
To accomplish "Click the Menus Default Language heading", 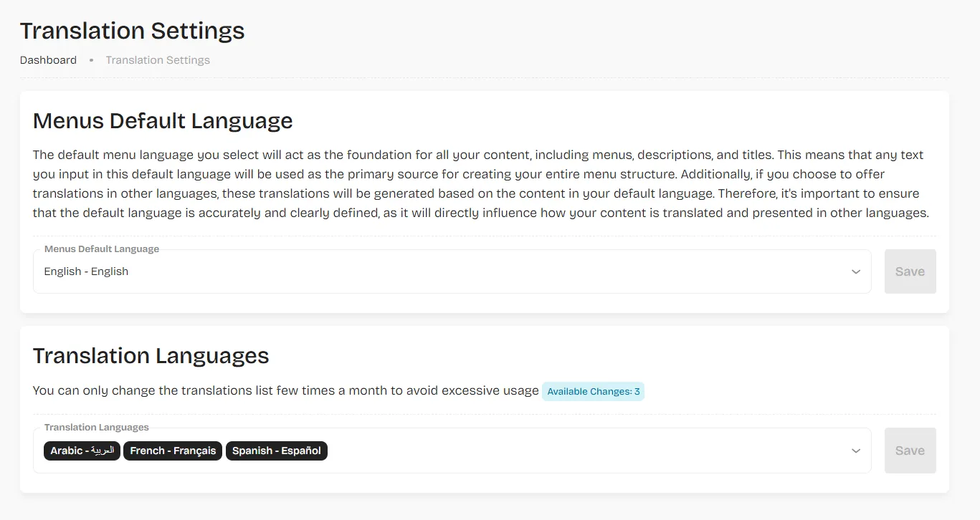I will 163,120.
